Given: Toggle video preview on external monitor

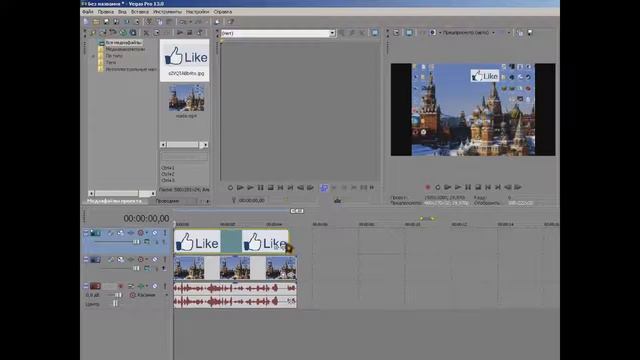Looking at the screenshot, I should point(409,33).
